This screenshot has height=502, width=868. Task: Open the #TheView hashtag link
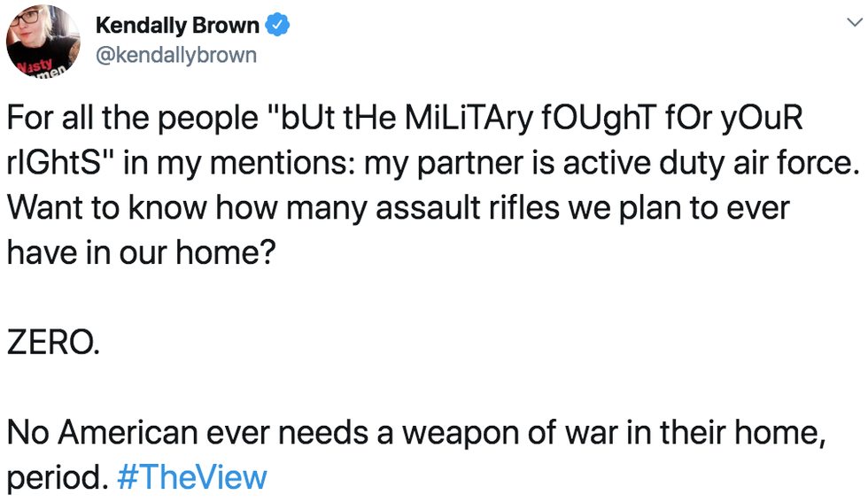[x=191, y=477]
